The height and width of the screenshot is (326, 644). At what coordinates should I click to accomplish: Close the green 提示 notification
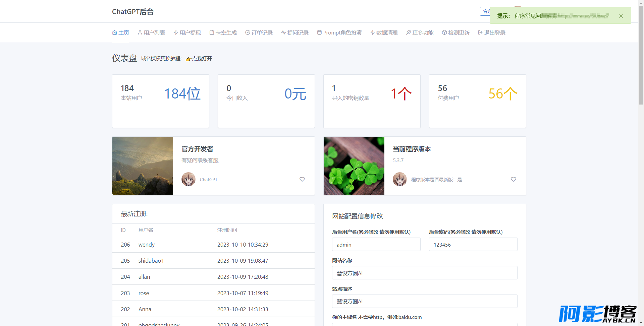coord(621,16)
